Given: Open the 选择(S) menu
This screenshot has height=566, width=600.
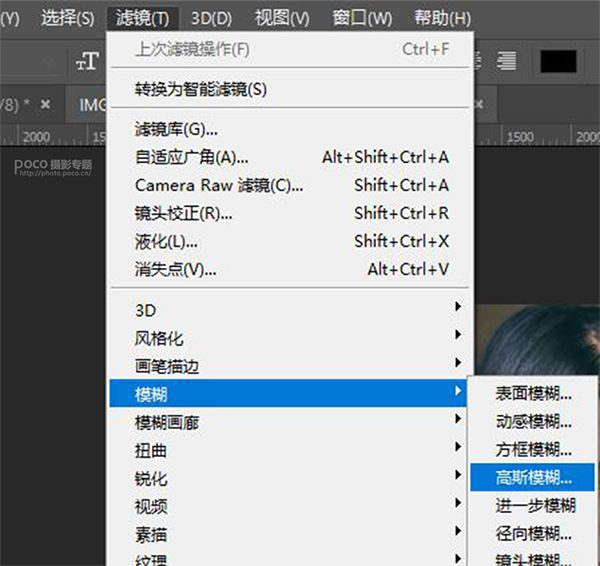Looking at the screenshot, I should pyautogui.click(x=67, y=18).
